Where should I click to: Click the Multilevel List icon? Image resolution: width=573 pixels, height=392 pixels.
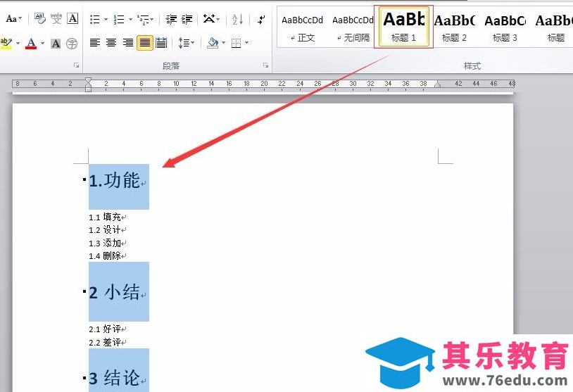(x=142, y=20)
